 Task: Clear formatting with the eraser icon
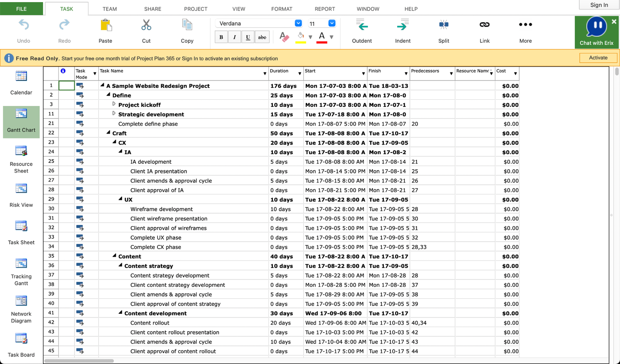click(284, 37)
